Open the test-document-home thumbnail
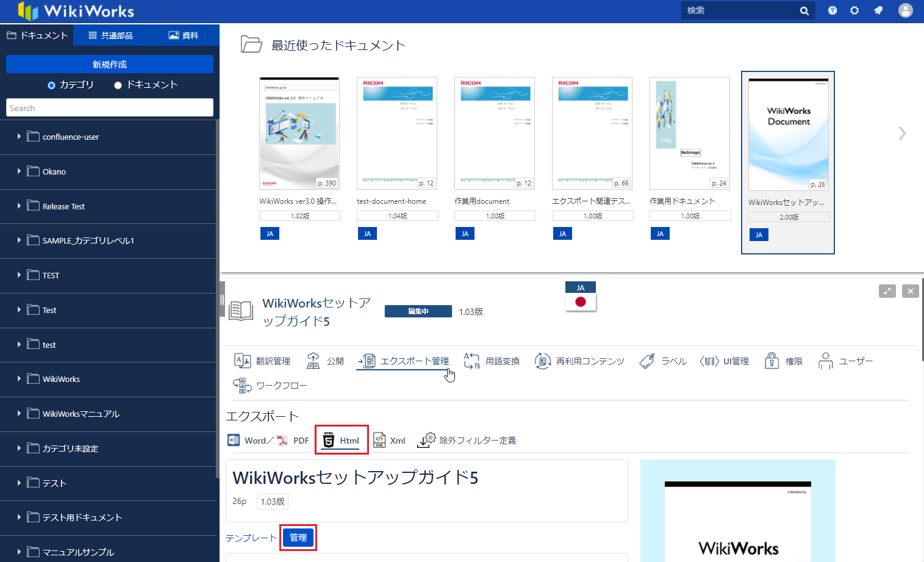The width and height of the screenshot is (924, 562). pyautogui.click(x=397, y=134)
